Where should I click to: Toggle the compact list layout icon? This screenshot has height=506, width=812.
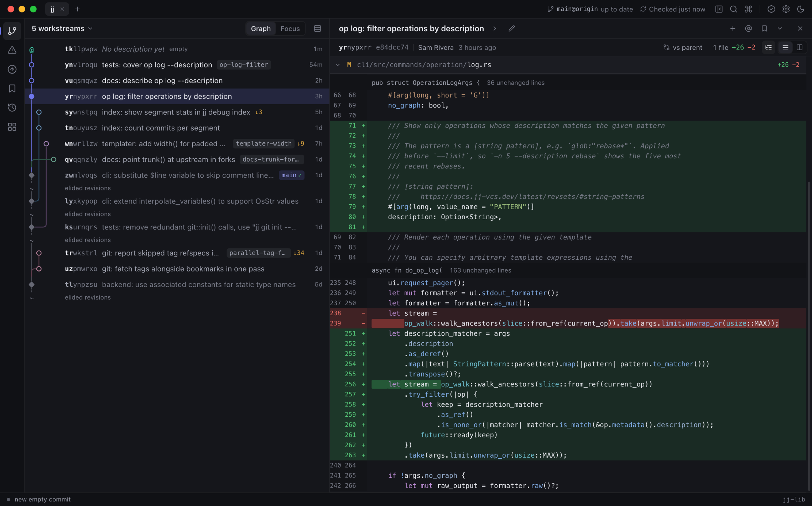tap(317, 28)
